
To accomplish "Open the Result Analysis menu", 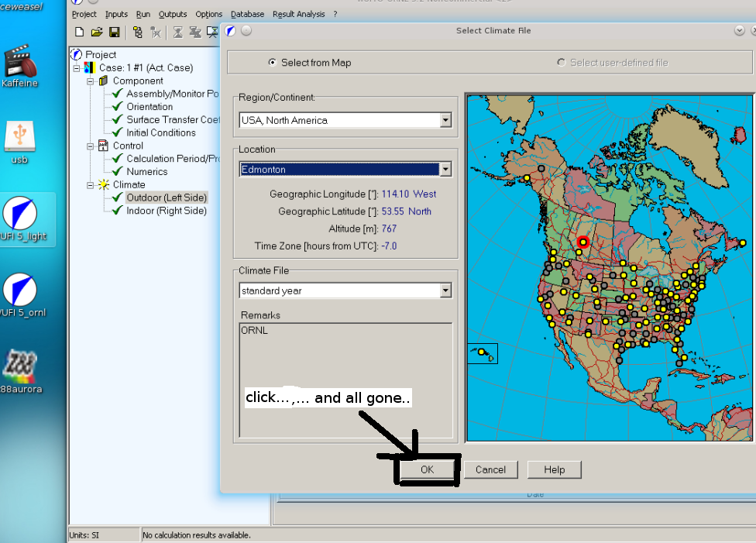I will click(x=298, y=14).
